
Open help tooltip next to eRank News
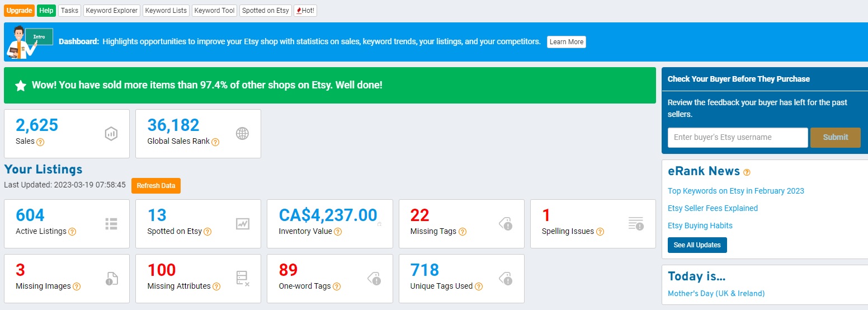pos(747,172)
